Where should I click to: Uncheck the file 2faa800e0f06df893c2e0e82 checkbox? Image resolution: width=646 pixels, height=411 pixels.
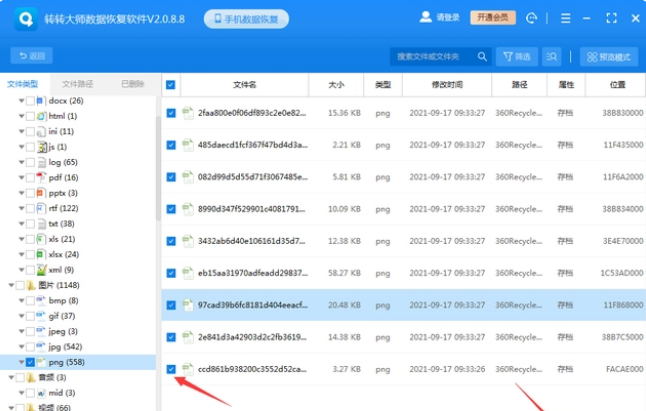coord(171,113)
